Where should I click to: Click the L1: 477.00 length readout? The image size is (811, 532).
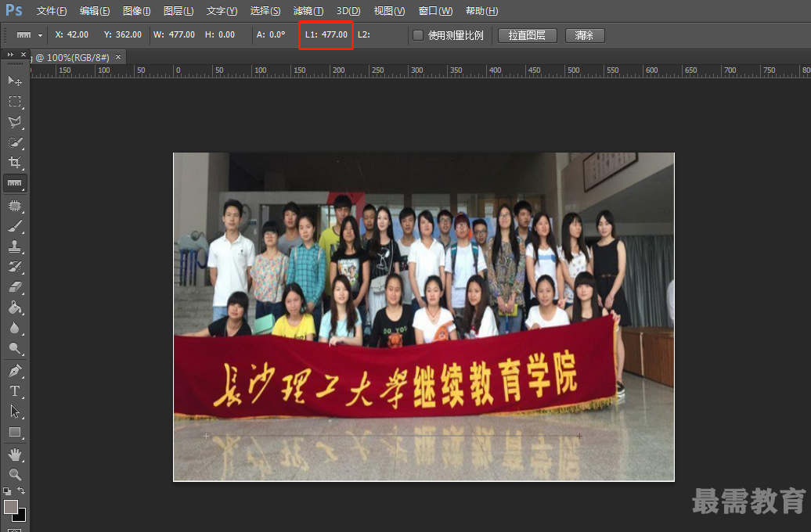click(326, 34)
